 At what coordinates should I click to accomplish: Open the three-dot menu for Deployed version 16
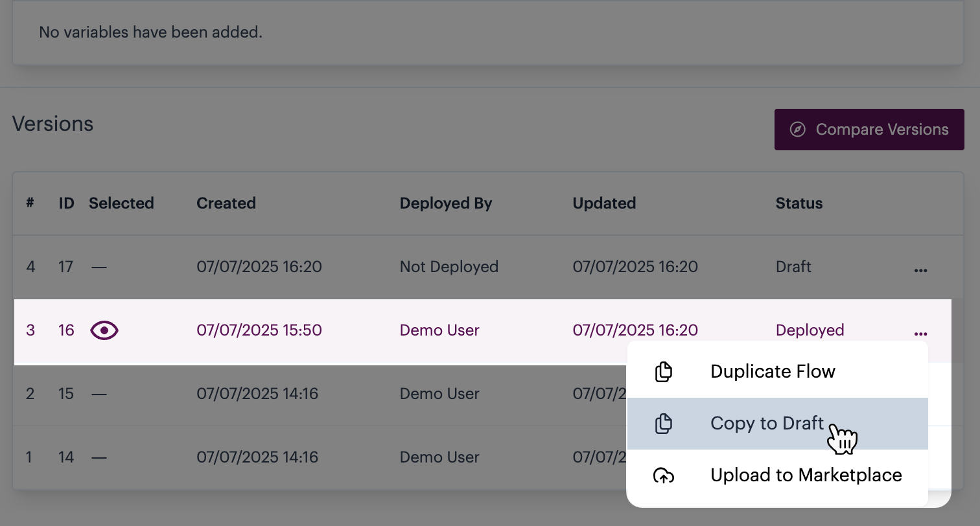(x=920, y=334)
